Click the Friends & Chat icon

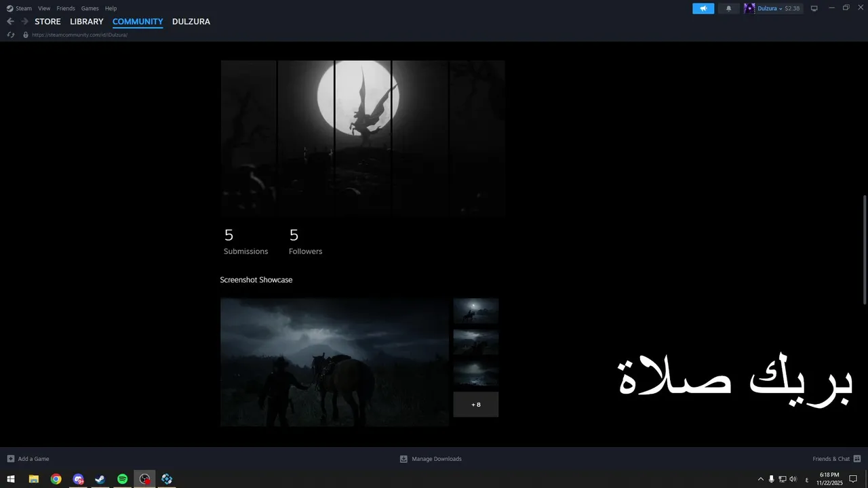click(857, 459)
